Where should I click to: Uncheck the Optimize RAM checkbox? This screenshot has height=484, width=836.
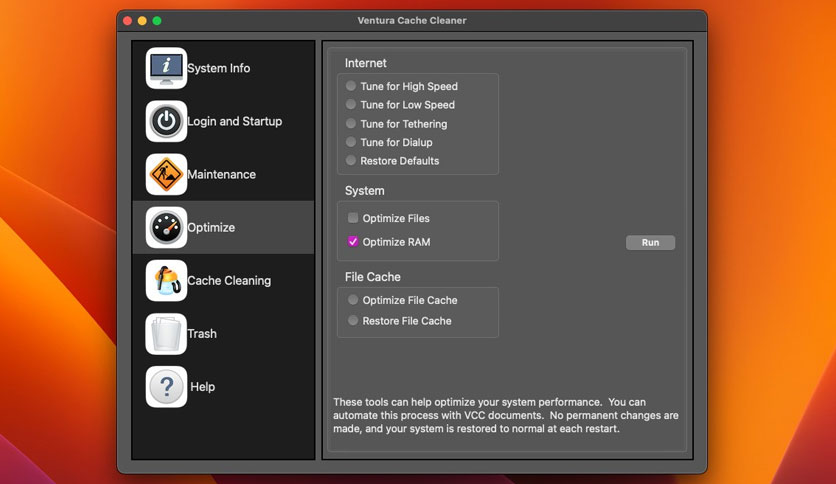tap(353, 241)
